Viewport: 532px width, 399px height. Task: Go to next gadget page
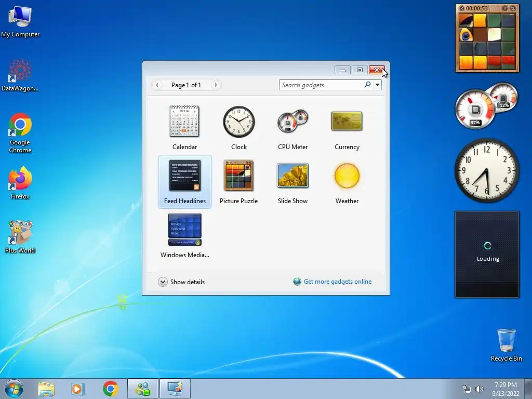tap(216, 85)
